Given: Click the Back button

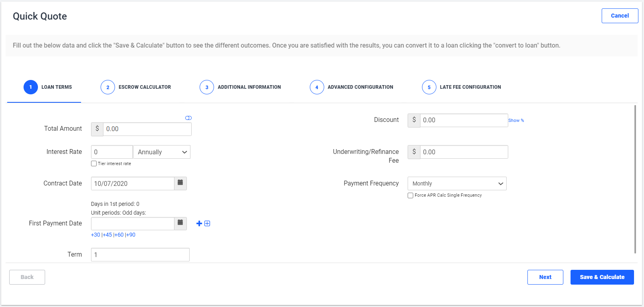Looking at the screenshot, I should pyautogui.click(x=27, y=277).
